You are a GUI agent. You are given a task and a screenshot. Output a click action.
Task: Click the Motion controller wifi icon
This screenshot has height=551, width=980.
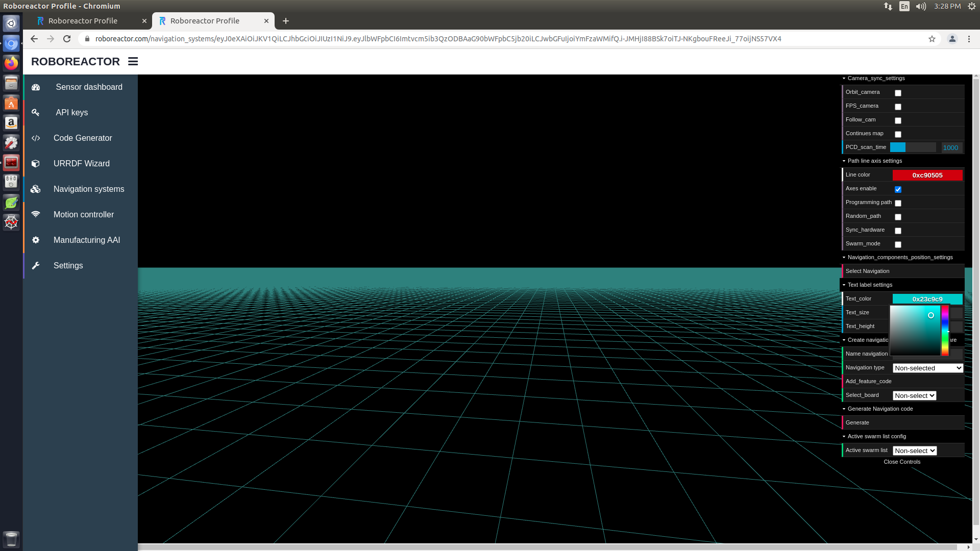pos(36,215)
